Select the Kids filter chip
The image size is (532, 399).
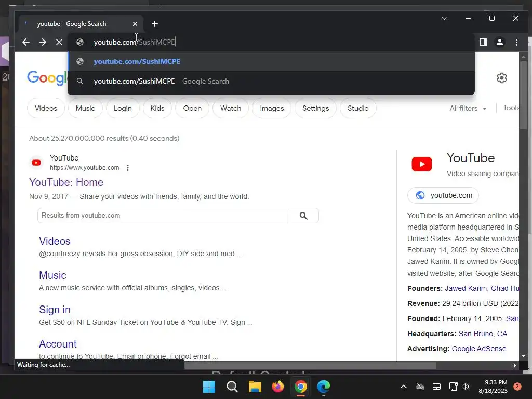click(157, 108)
